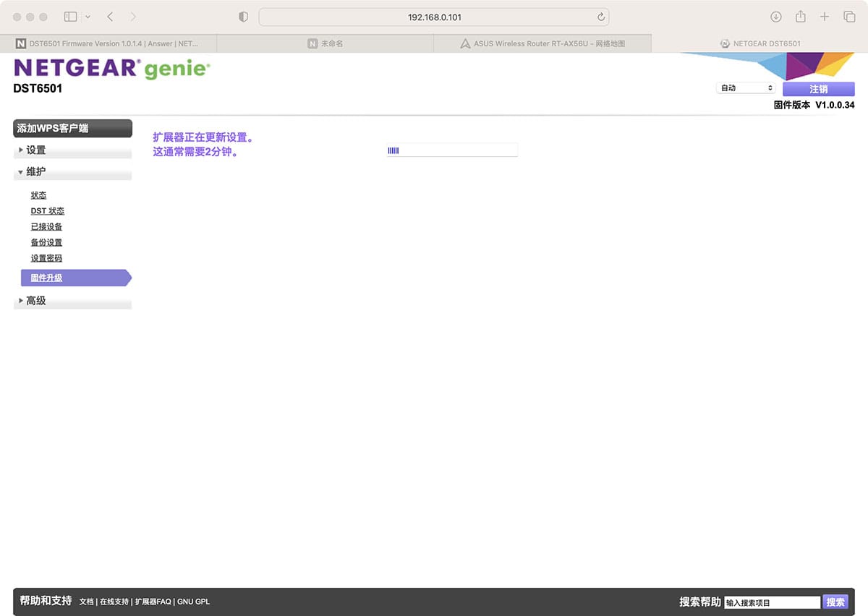The width and height of the screenshot is (868, 616).
Task: Open the Share icon in Safari toolbar
Action: coord(801,17)
